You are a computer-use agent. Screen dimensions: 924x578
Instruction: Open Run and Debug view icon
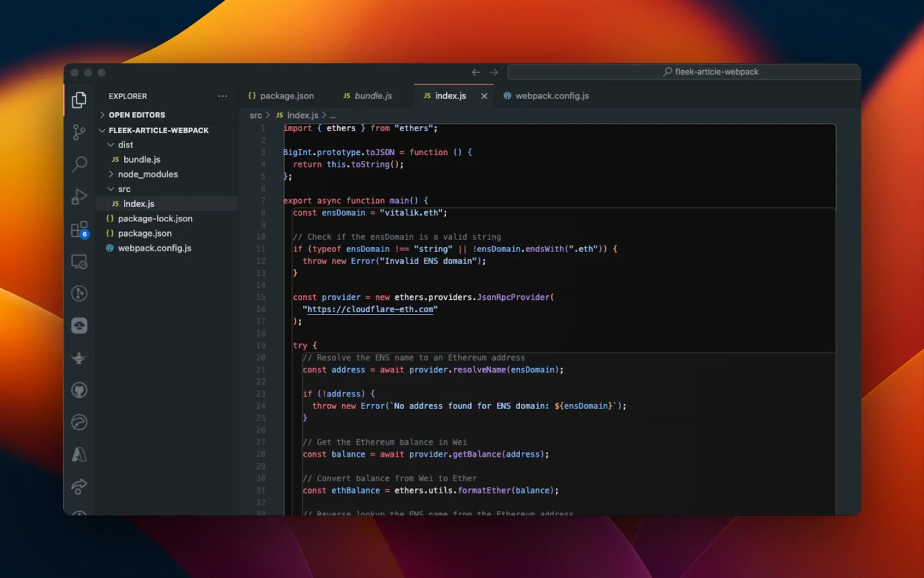click(79, 197)
